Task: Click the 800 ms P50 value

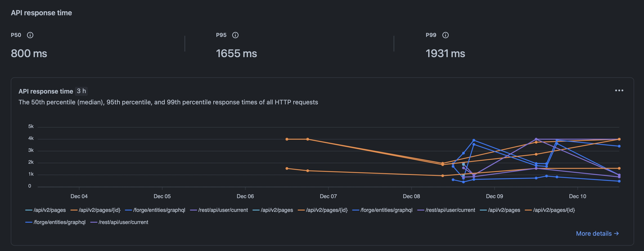Action: 29,54
